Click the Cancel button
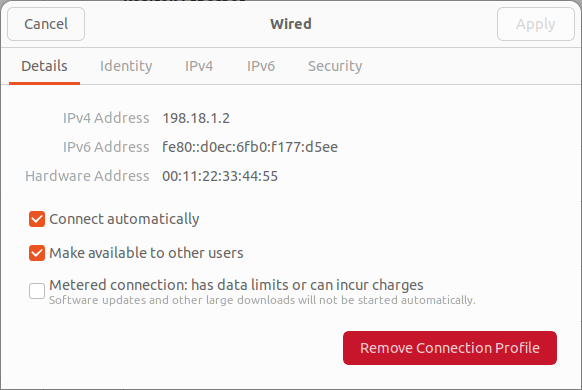The image size is (582, 390). tap(46, 24)
